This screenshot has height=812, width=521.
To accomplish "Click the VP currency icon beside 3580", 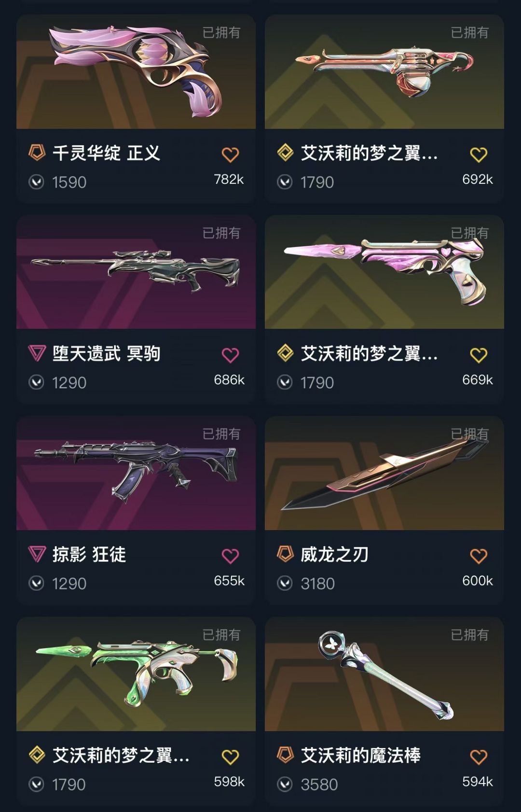I will coord(285,784).
